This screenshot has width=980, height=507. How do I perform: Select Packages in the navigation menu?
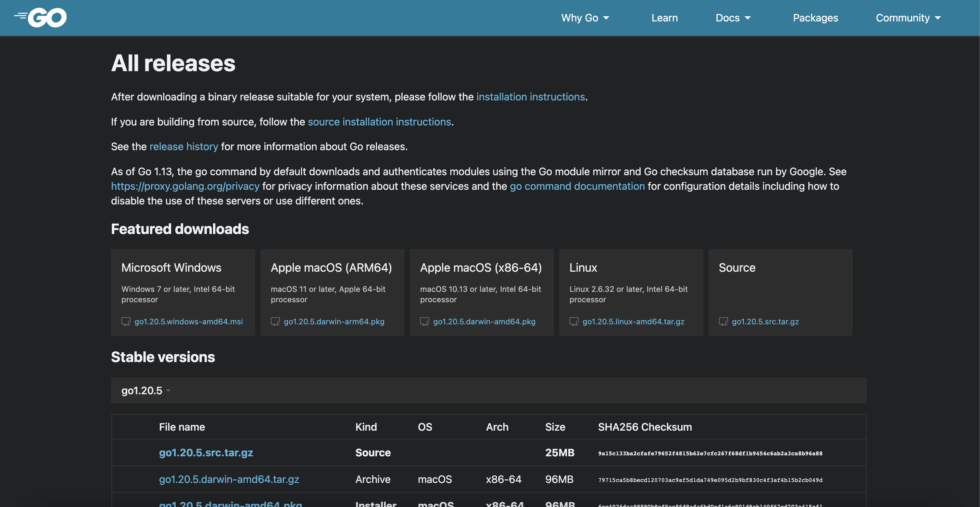[815, 18]
